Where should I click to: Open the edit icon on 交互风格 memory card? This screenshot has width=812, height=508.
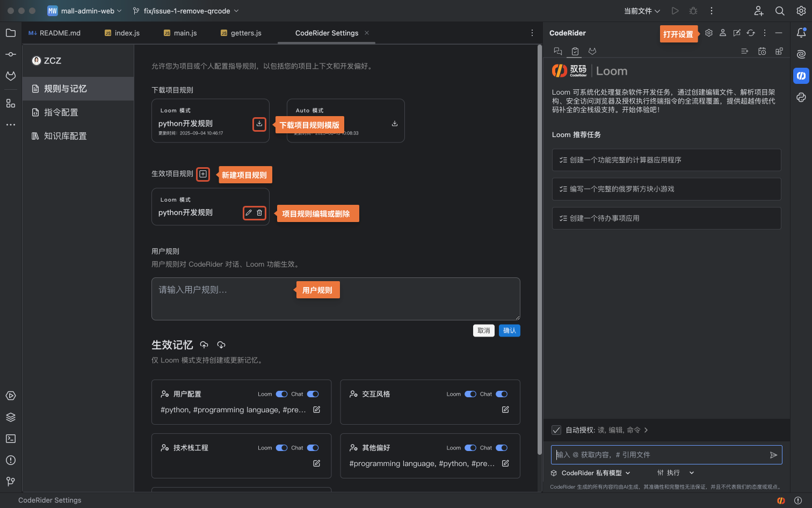point(505,410)
